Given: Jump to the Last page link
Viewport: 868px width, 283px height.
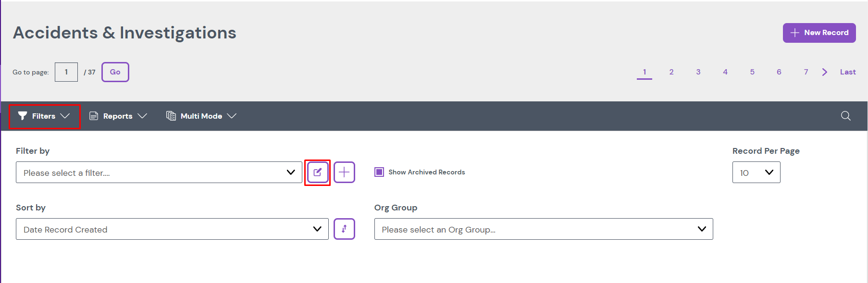Looking at the screenshot, I should (847, 72).
